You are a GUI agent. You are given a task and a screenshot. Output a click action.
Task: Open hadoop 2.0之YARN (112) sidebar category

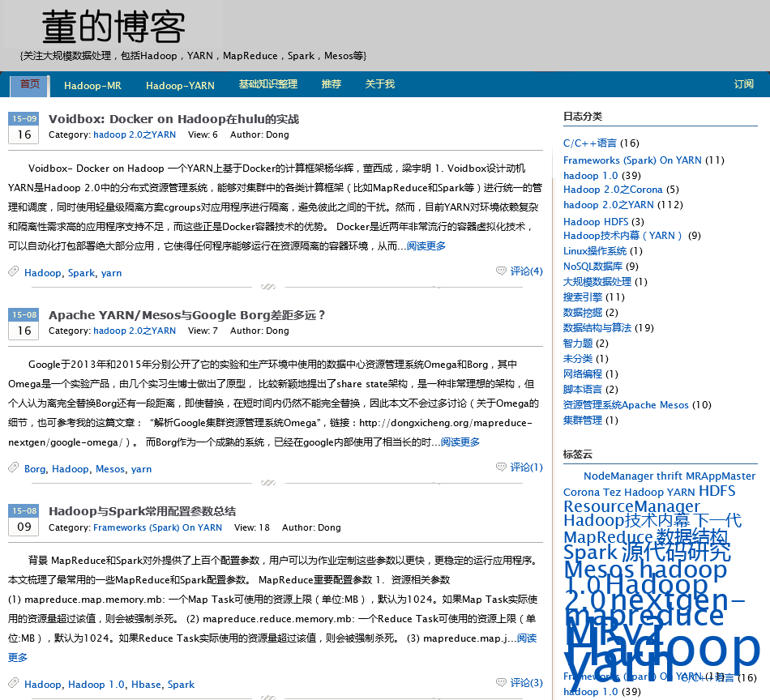point(609,205)
